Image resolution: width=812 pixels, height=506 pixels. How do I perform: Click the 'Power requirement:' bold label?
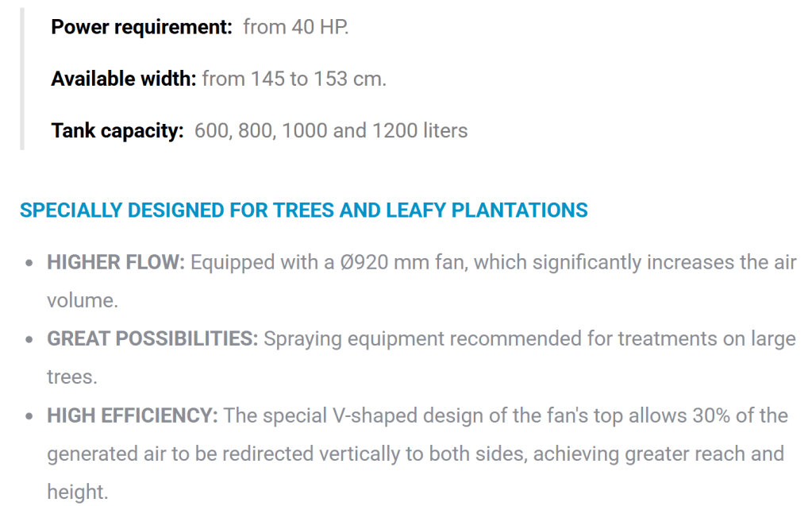(141, 27)
